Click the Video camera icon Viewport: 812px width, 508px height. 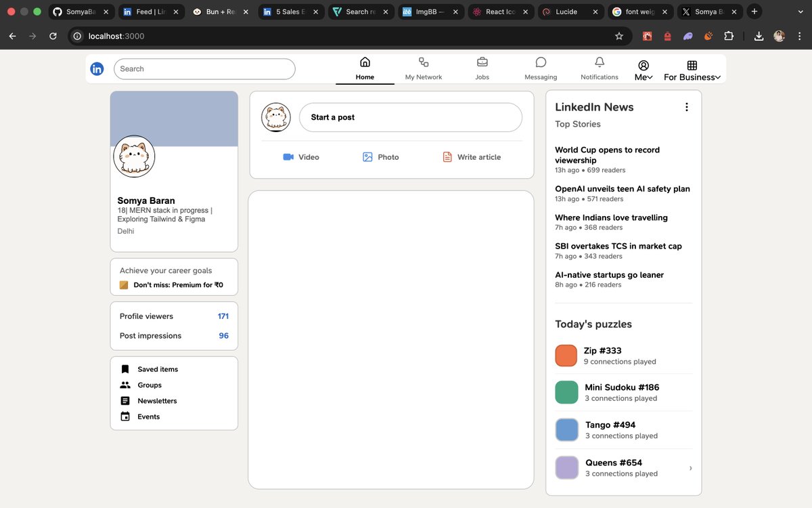tap(288, 157)
